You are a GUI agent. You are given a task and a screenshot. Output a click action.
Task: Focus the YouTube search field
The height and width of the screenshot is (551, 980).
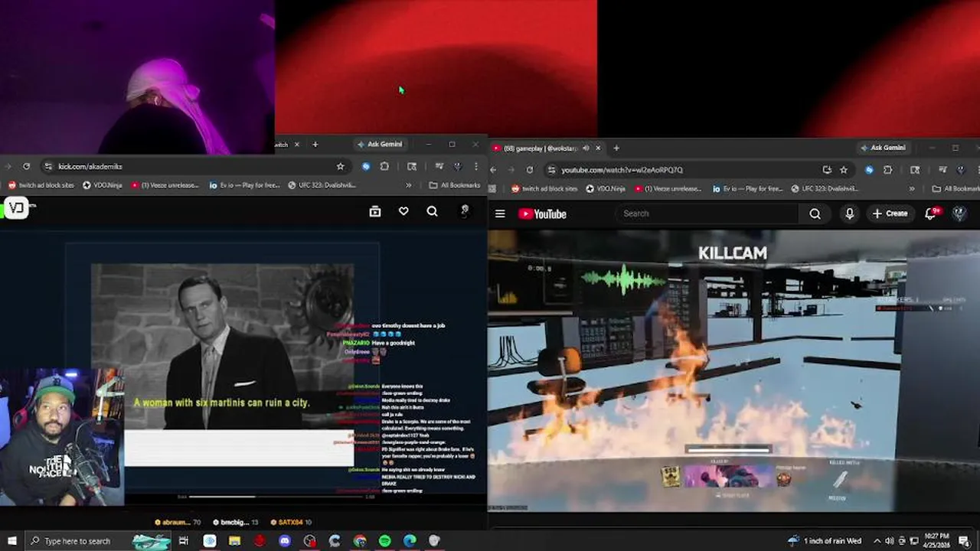(708, 214)
